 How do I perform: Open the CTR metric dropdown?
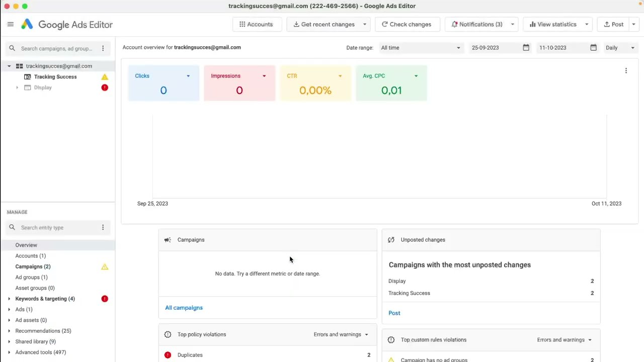(x=340, y=76)
